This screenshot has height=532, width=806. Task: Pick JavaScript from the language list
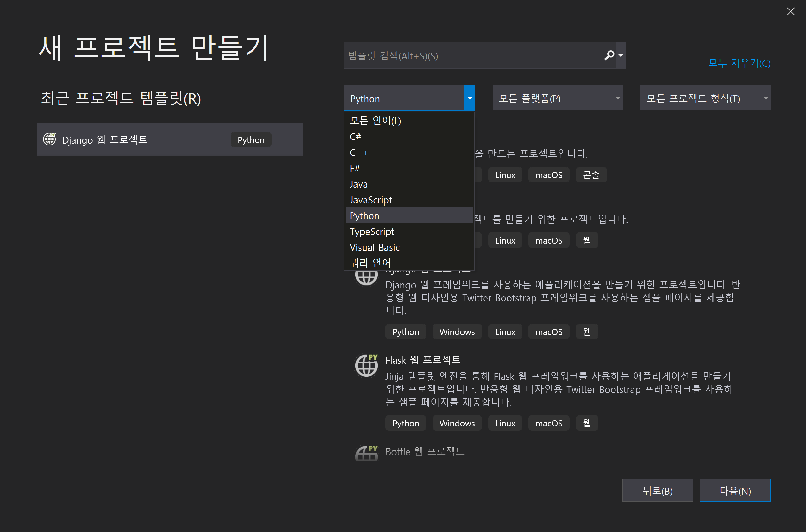point(371,200)
